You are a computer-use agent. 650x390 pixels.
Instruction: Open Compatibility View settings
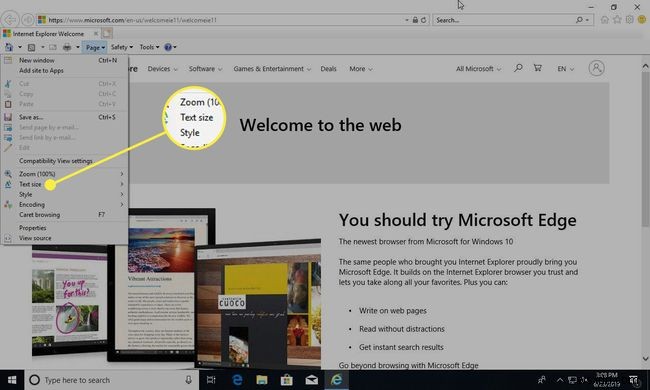[x=65, y=161]
